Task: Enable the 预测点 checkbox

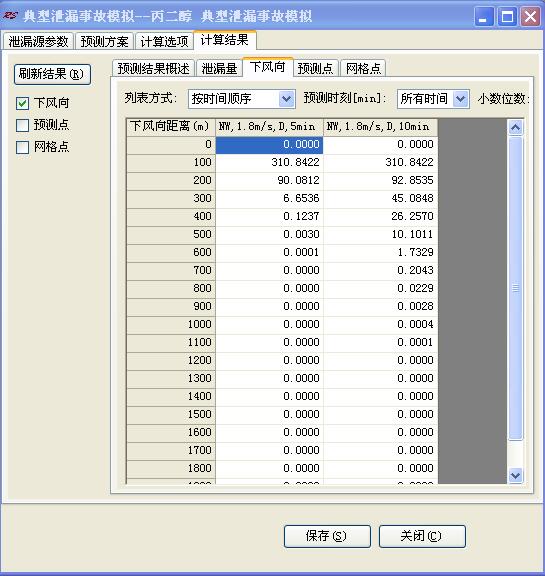Action: [x=22, y=125]
